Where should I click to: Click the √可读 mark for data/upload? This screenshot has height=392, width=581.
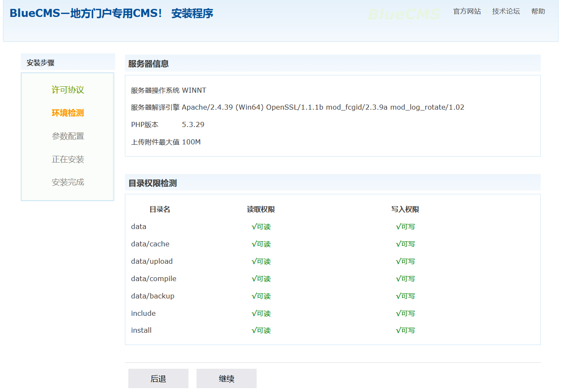(261, 262)
